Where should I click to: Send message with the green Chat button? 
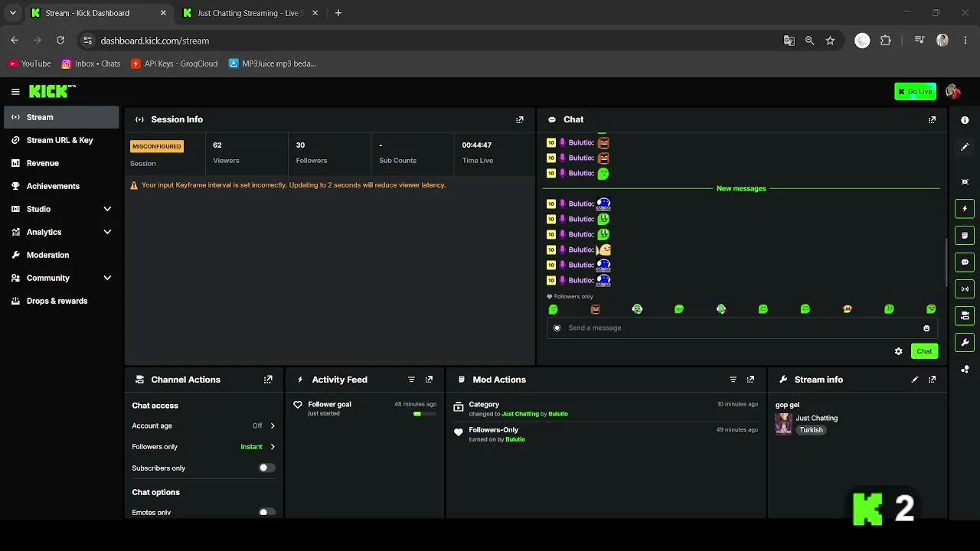[924, 351]
